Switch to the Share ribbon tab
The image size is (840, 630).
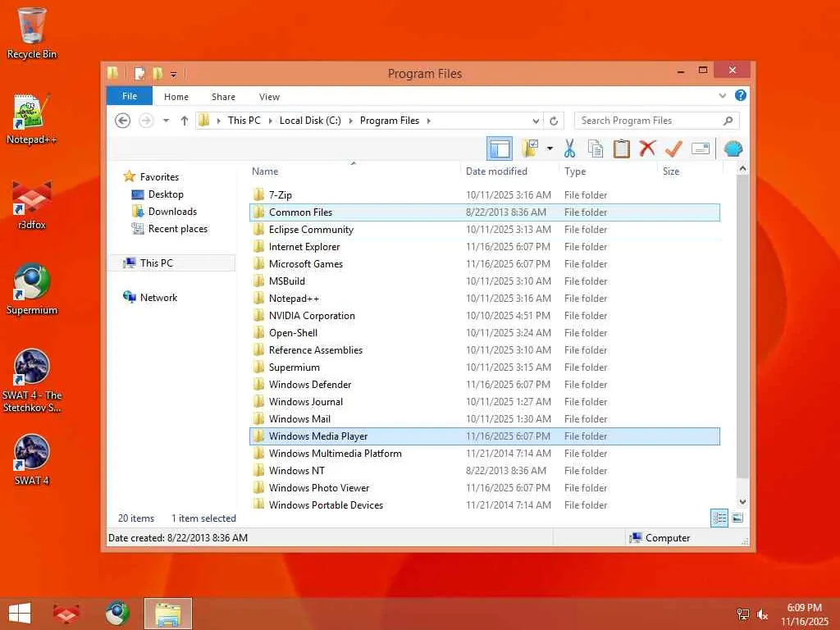[223, 97]
